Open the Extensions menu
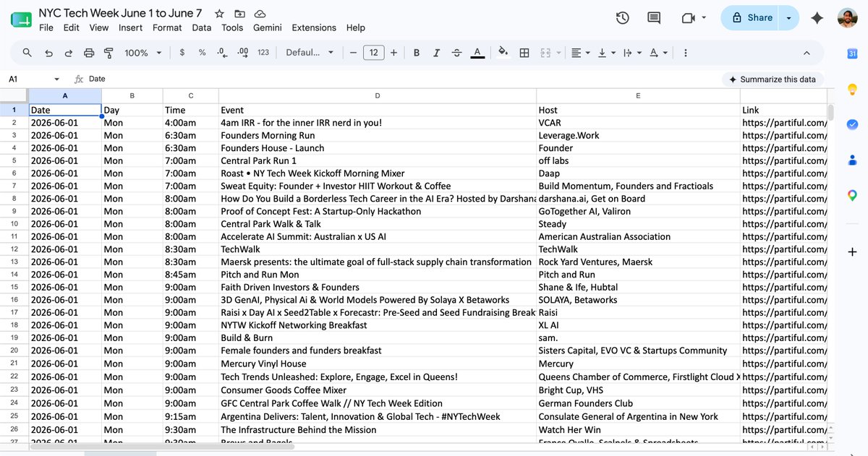 tap(314, 27)
